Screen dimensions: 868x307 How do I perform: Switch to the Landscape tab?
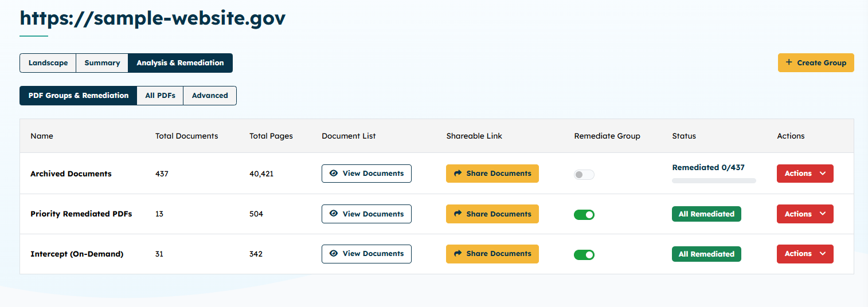pyautogui.click(x=48, y=63)
